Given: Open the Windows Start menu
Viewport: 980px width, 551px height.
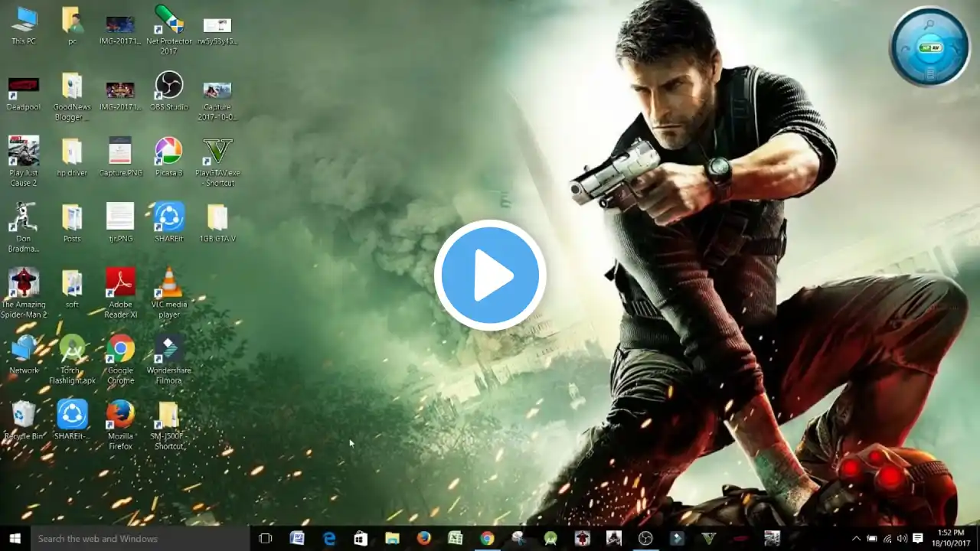Looking at the screenshot, I should (15, 539).
